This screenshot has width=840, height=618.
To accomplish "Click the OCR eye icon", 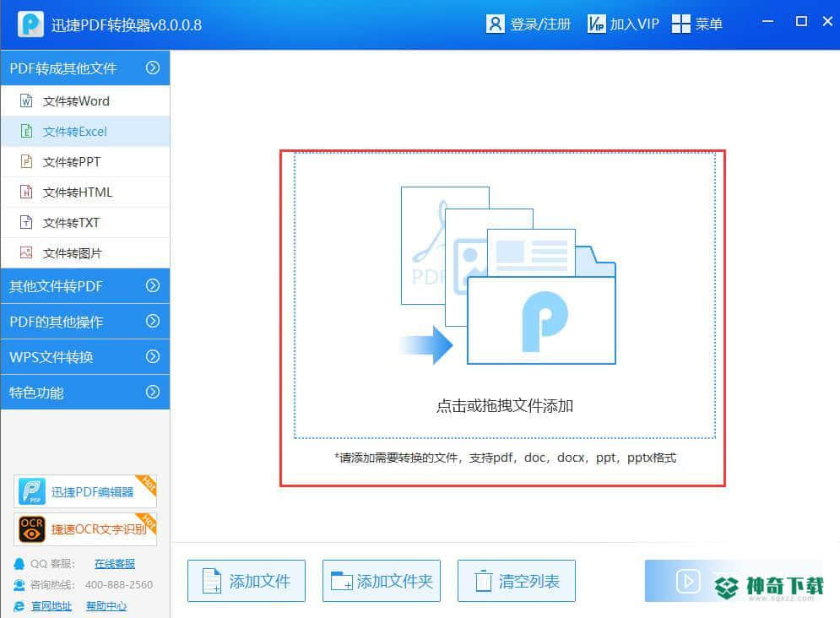I will (x=31, y=529).
